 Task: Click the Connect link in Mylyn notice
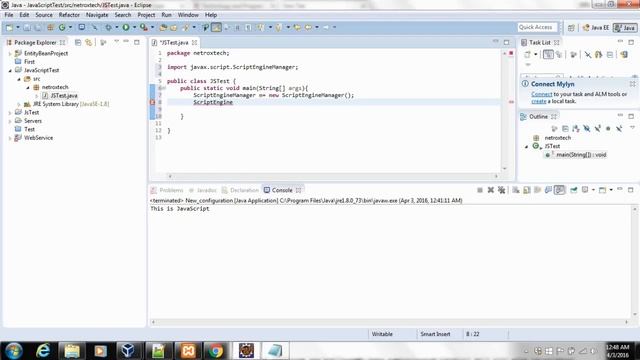542,94
